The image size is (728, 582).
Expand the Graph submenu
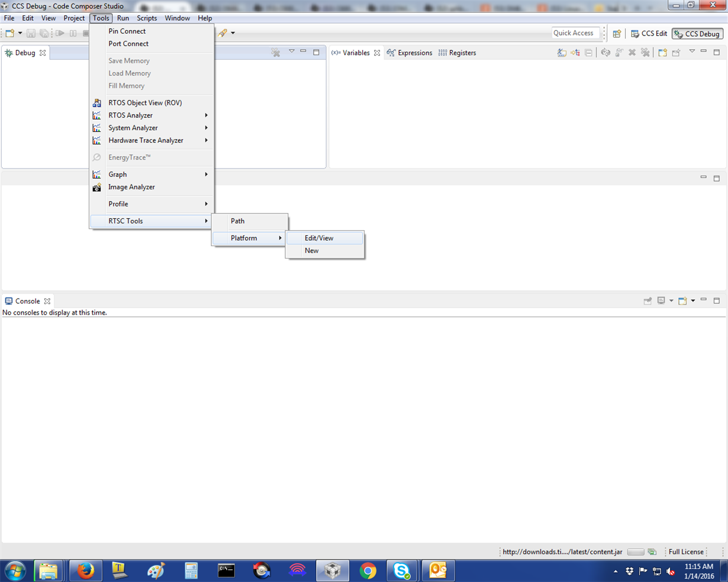pyautogui.click(x=152, y=174)
